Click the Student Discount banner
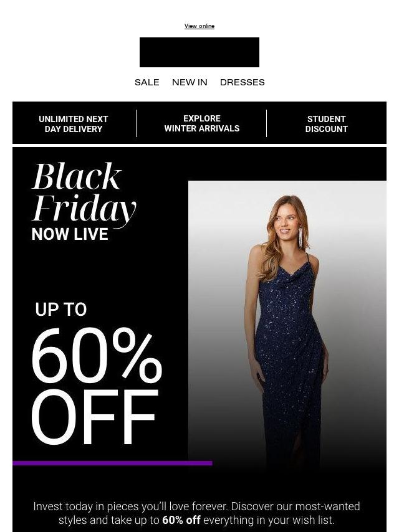This screenshot has height=532, width=399. [326, 124]
